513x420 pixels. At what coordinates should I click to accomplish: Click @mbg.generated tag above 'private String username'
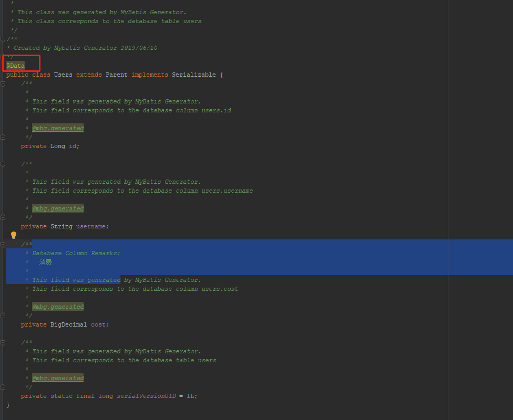pyautogui.click(x=58, y=208)
